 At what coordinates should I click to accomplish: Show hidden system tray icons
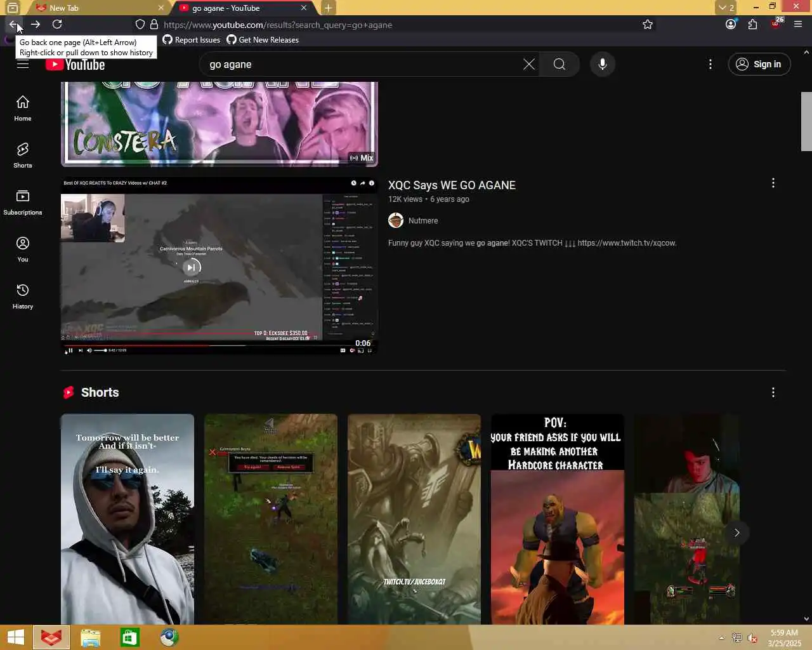721,638
